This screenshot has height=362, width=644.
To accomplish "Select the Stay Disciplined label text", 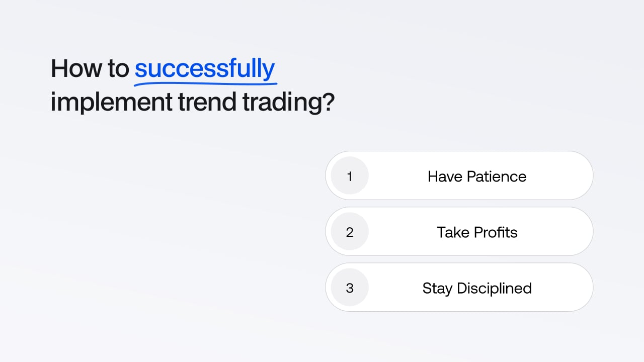I will (477, 289).
